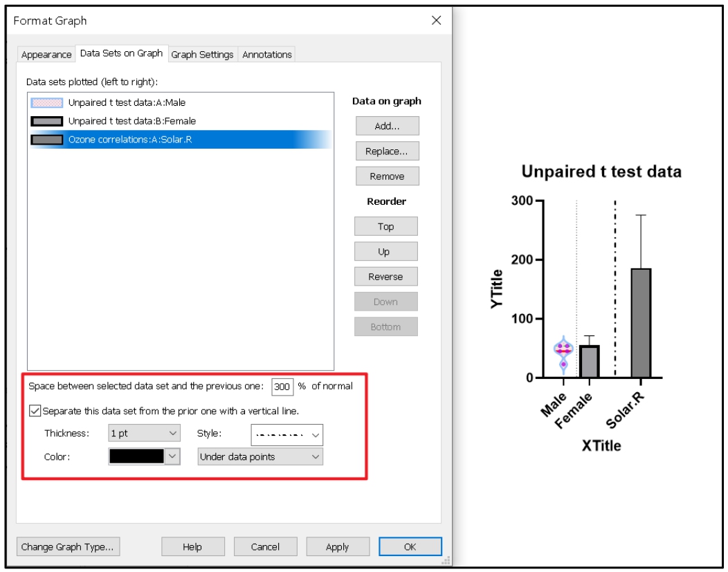Cancel the Format Graph dialog
The height and width of the screenshot is (572, 728).
tap(265, 546)
